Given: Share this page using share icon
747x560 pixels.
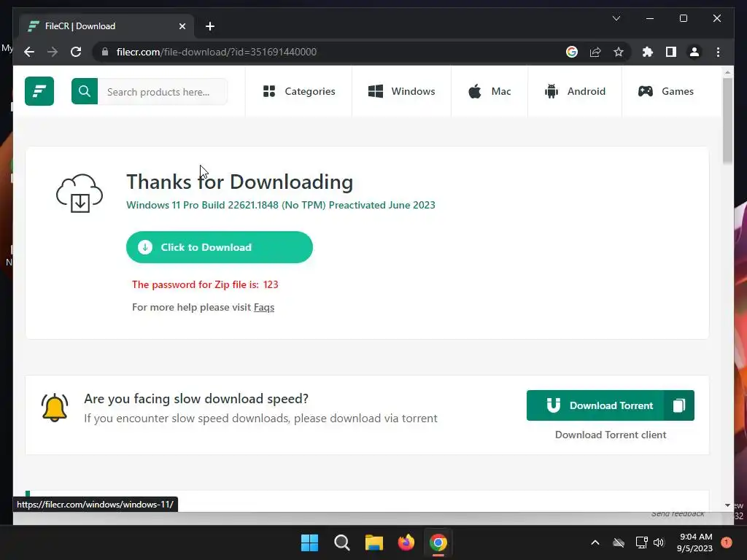Looking at the screenshot, I should click(595, 52).
